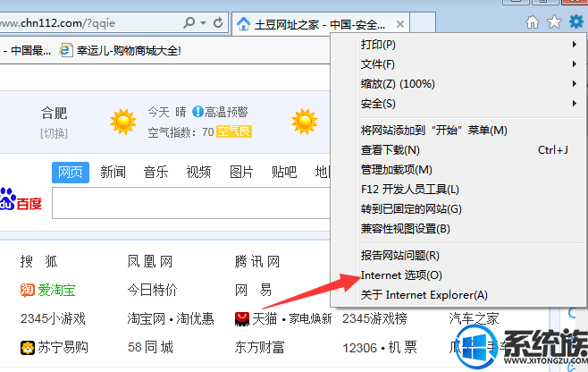This screenshot has width=588, height=372.
Task: Select the 图片 search tab
Action: coord(241,173)
